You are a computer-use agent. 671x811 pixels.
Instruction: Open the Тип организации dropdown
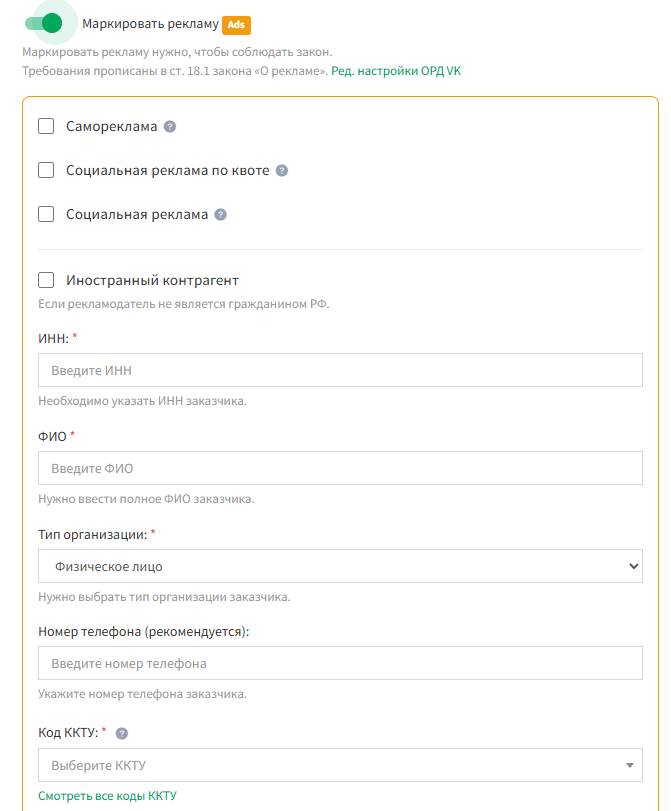point(340,566)
